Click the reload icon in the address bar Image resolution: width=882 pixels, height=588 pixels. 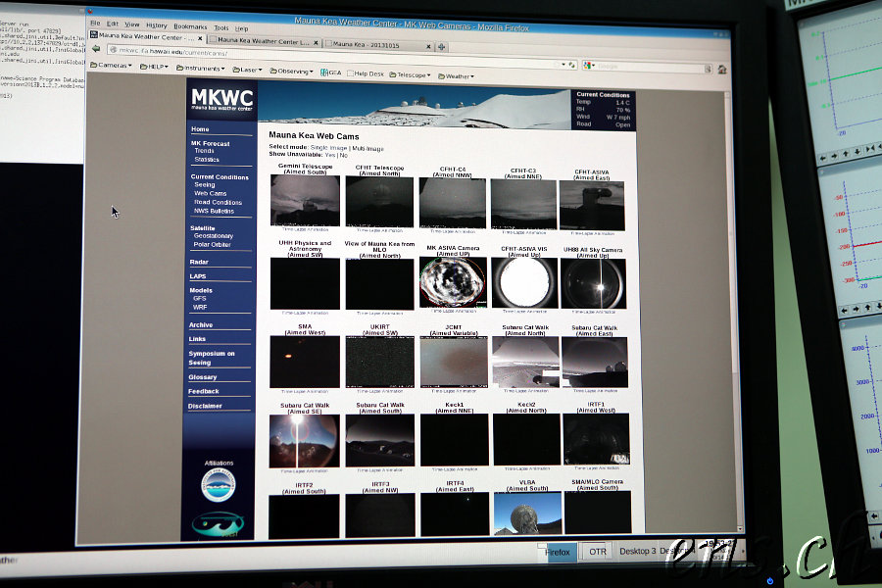tap(572, 65)
